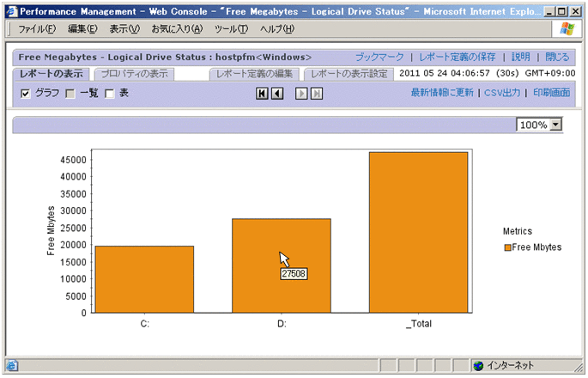Click the status bar page icon
Screen dimensions: 588x378
tap(12, 365)
